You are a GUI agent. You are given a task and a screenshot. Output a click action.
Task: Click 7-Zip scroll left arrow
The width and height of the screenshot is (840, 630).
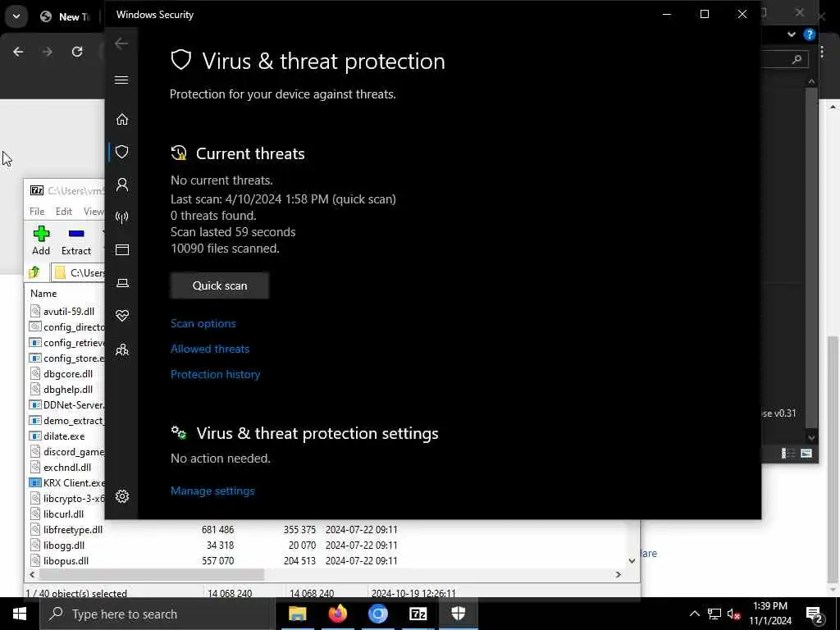coord(32,574)
